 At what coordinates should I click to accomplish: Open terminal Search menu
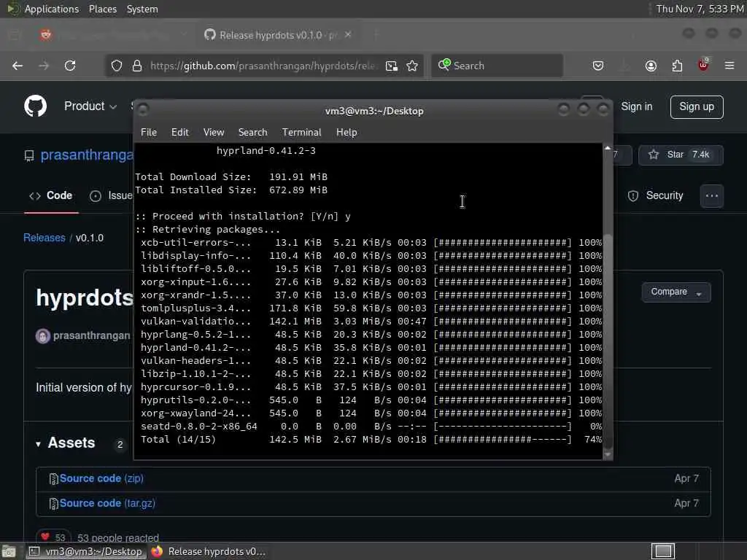pyautogui.click(x=252, y=133)
